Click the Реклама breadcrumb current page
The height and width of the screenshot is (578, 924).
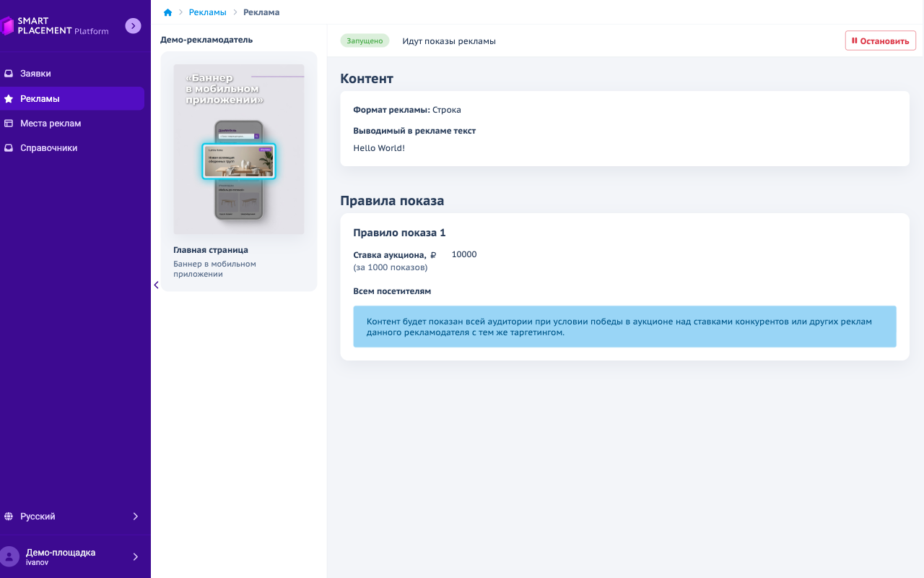pyautogui.click(x=261, y=12)
